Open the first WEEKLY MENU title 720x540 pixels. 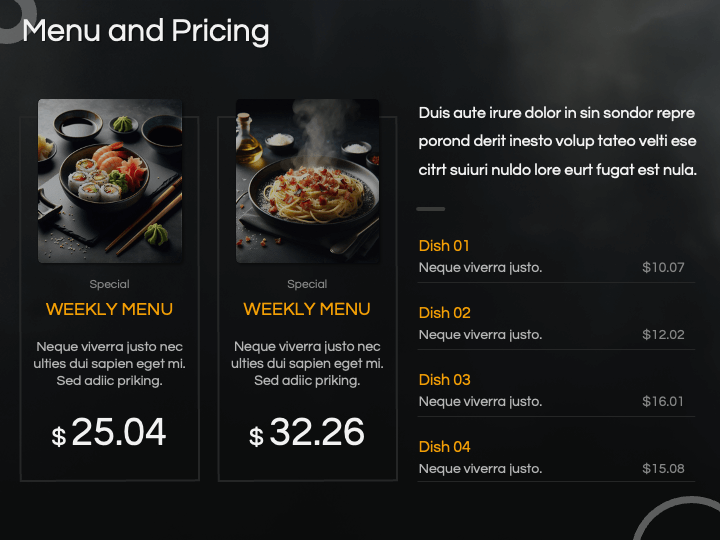(109, 309)
